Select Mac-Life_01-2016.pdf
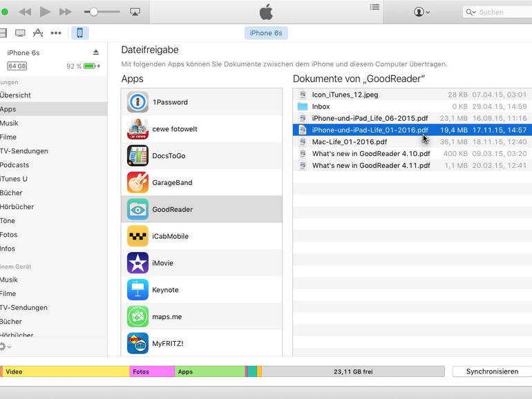 point(412,142)
